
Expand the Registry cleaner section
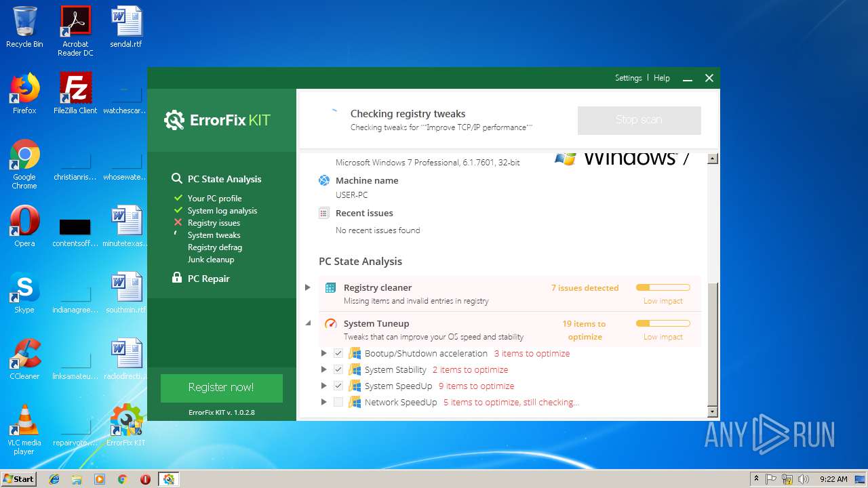tap(307, 287)
